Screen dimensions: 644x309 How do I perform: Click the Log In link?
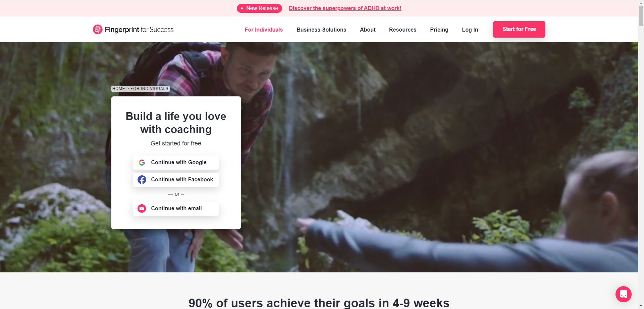point(470,30)
